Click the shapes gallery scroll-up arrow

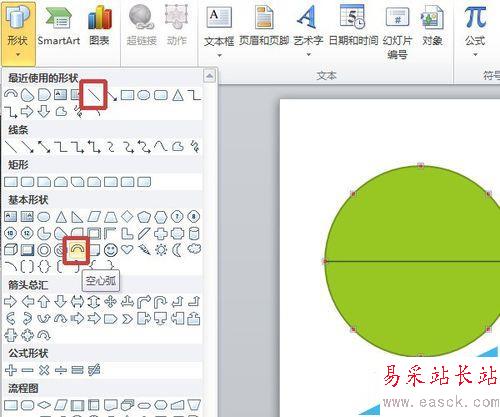pos(209,76)
